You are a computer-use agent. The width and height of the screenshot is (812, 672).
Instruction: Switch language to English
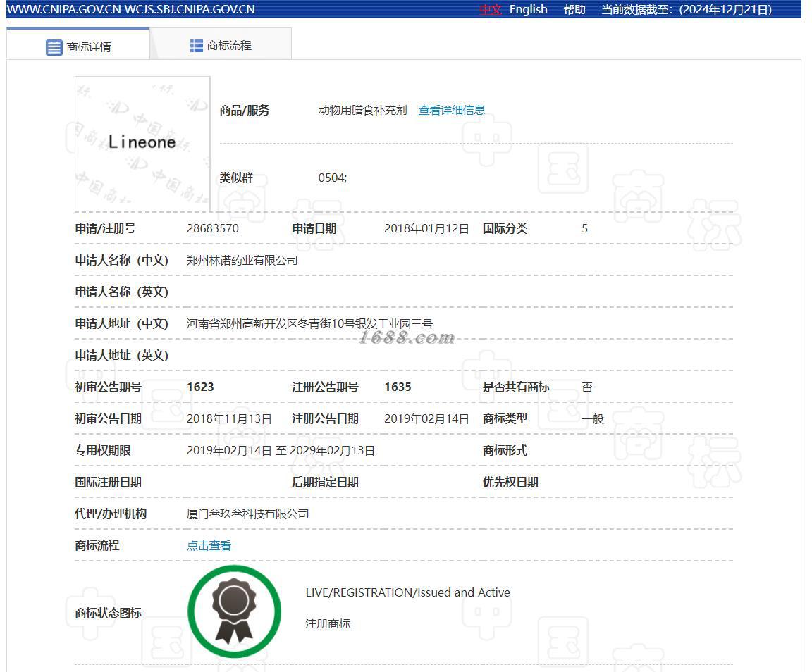pos(528,9)
